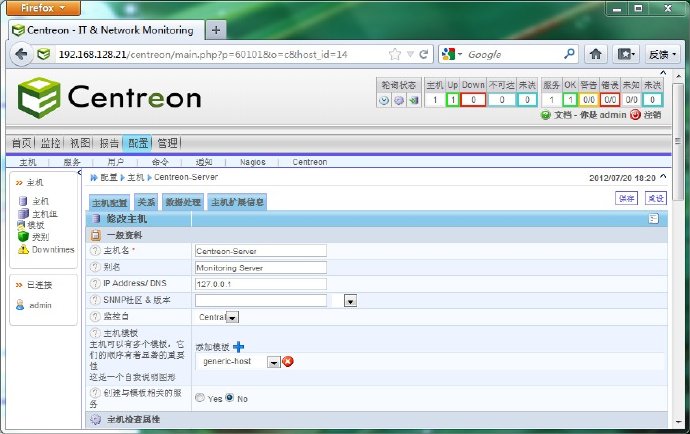Select Yes for creating template services

point(200,397)
